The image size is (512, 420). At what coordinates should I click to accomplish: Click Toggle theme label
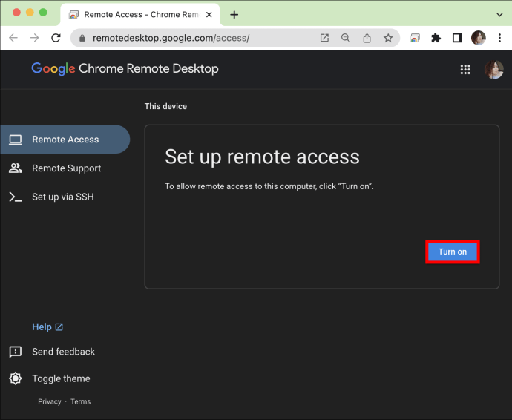click(x=61, y=378)
